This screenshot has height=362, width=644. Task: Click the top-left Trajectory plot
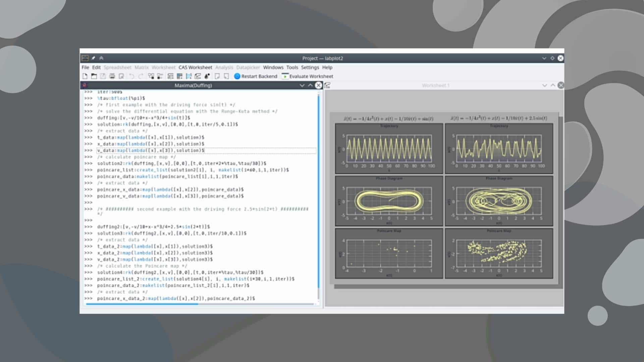[389, 148]
